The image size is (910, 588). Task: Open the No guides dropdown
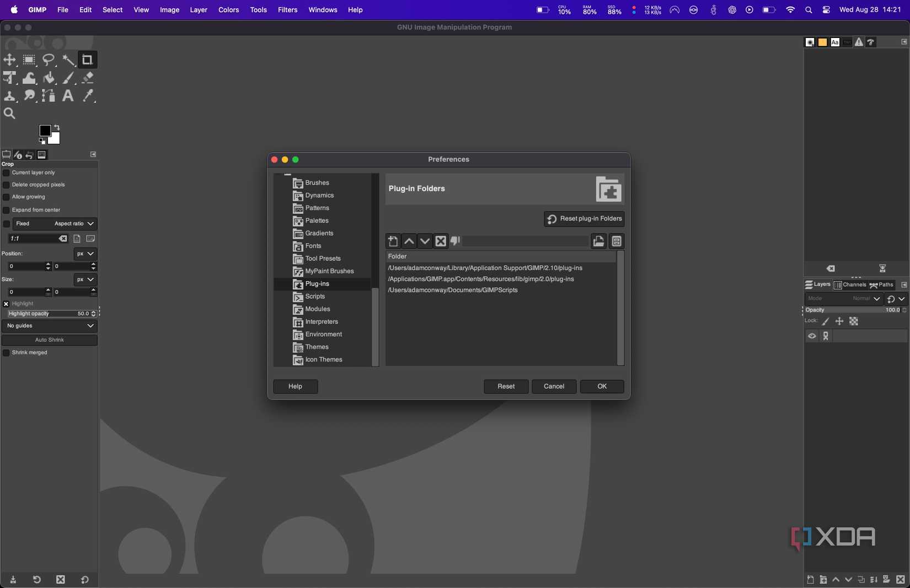point(50,326)
